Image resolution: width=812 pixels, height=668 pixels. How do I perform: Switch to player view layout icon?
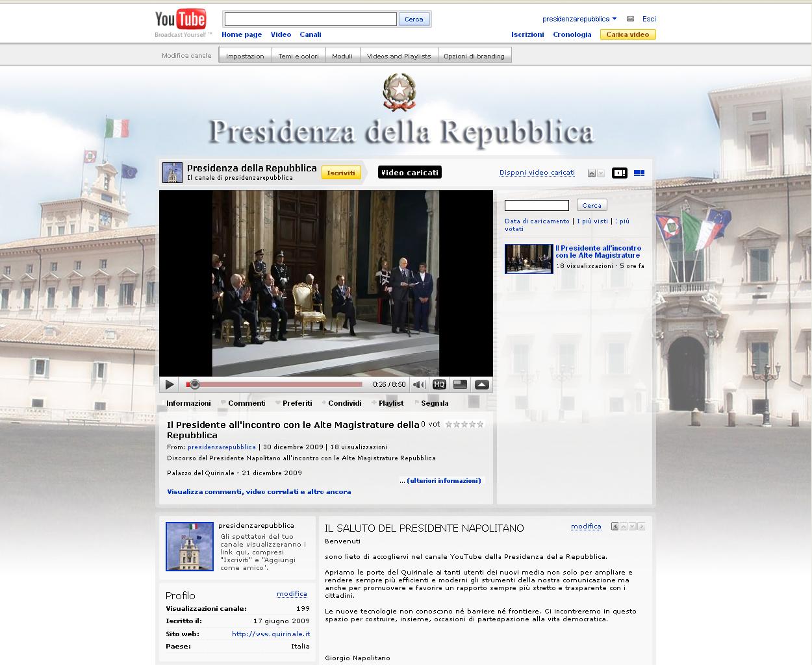point(619,173)
